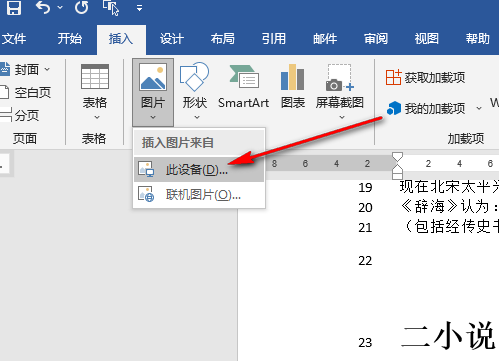499x361 pixels.
Task: Switch to the 引用 tab
Action: [274, 39]
